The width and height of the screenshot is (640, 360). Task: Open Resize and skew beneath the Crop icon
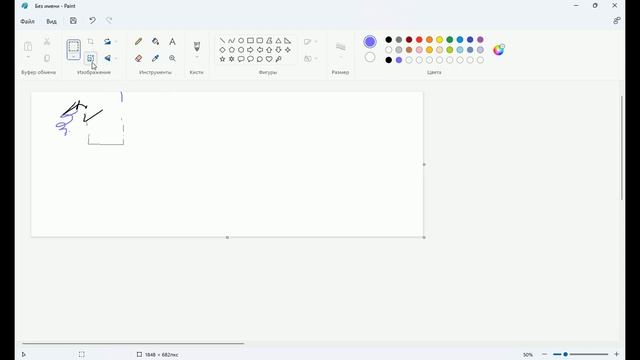coord(91,58)
